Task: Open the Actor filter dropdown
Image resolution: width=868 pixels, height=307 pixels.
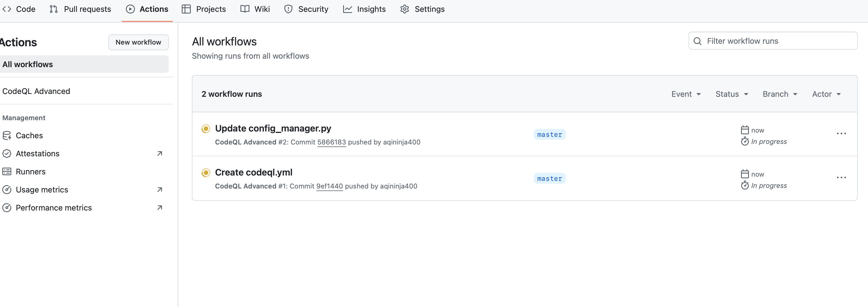Action: (826, 94)
